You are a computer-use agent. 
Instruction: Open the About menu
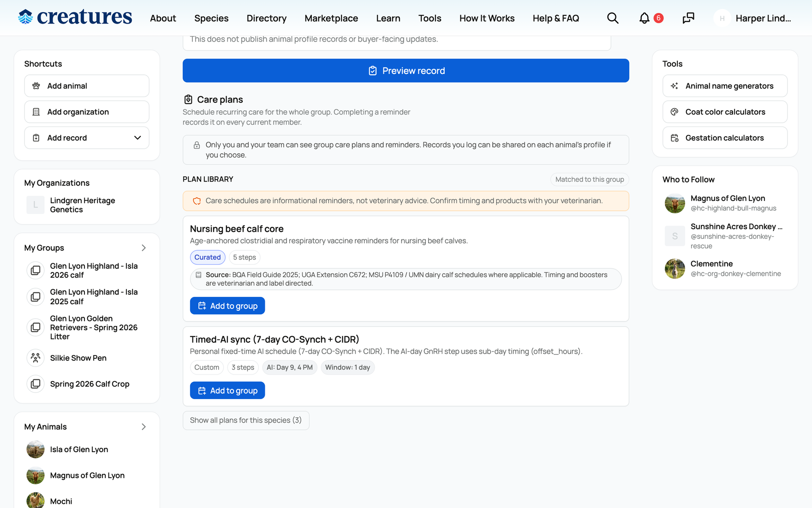163,18
